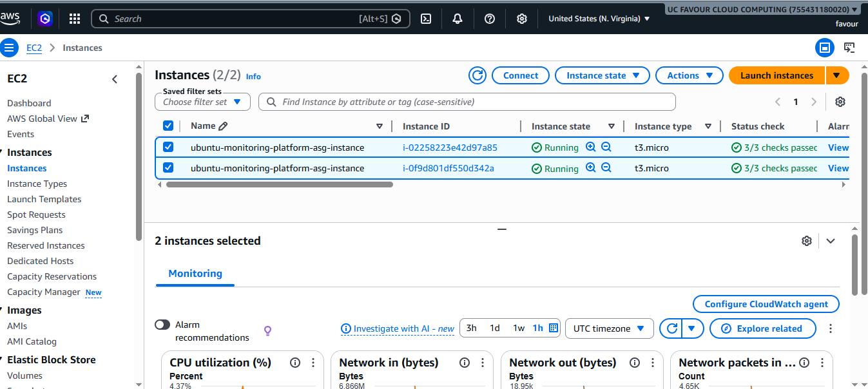
Task: Select the 3h time range
Action: click(x=472, y=328)
